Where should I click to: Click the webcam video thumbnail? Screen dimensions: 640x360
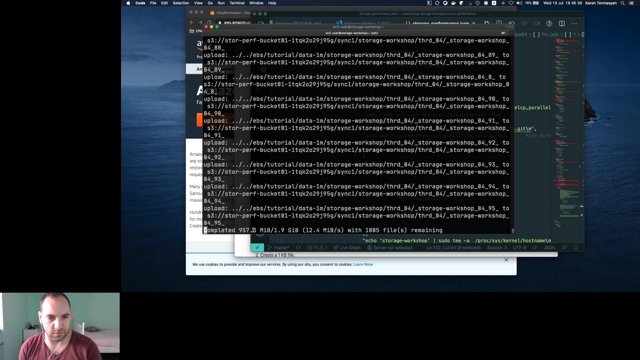pos(60,326)
